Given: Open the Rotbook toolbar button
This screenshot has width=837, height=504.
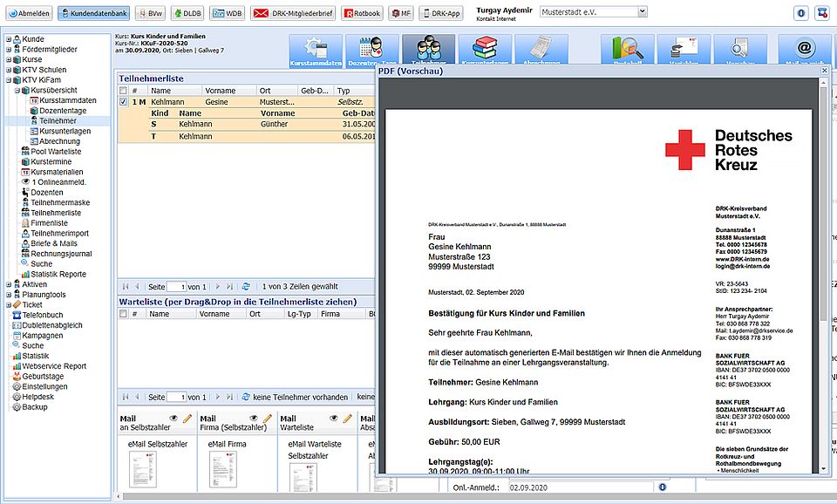Looking at the screenshot, I should click(361, 13).
